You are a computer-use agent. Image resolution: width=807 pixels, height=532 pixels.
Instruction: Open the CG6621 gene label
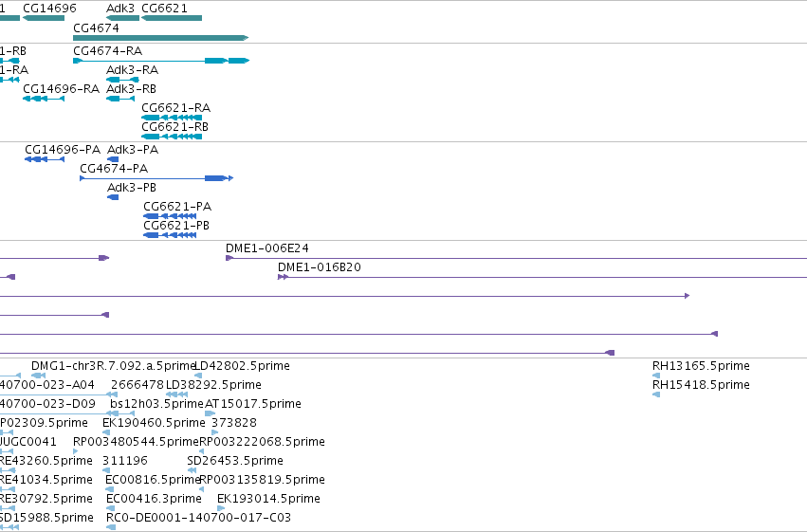[x=164, y=9]
